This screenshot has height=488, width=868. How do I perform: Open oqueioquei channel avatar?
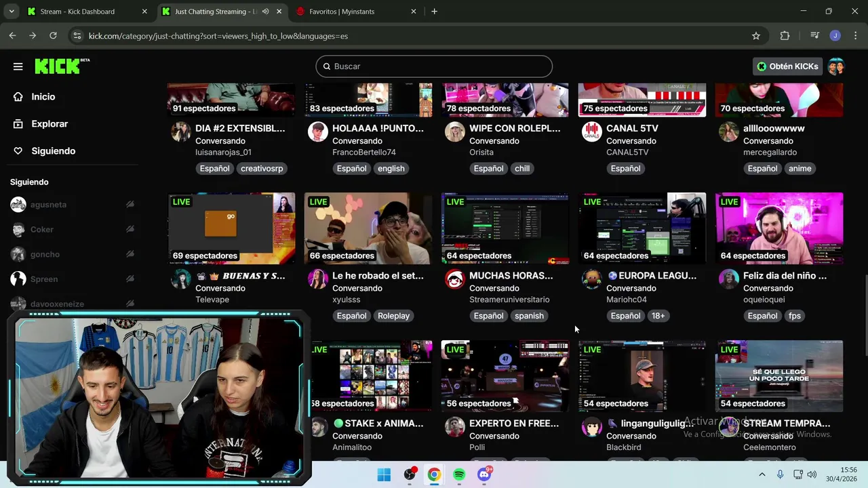coord(729,279)
